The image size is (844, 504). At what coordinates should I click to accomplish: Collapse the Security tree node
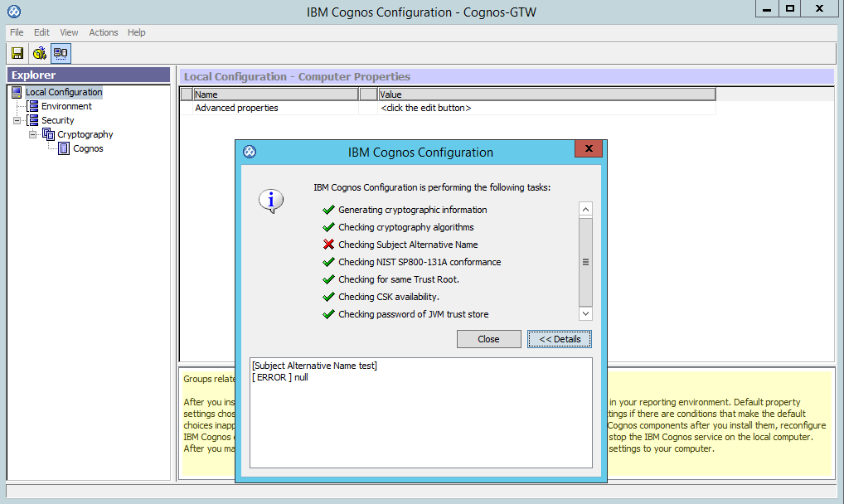pos(17,121)
